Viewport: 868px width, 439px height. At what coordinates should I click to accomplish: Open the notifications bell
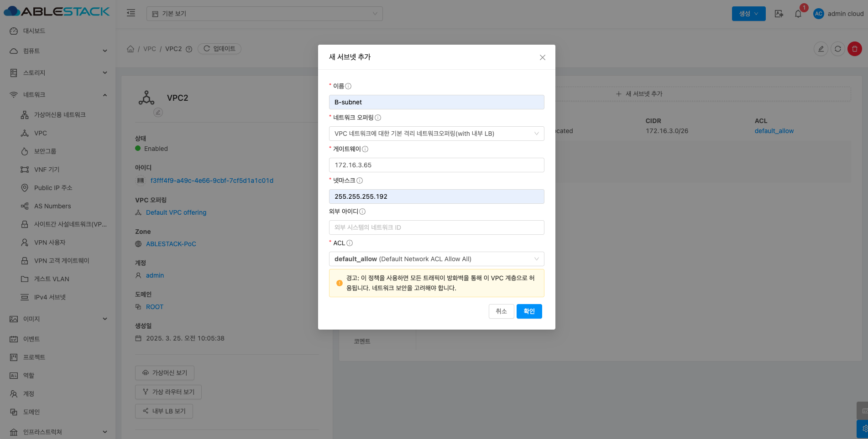798,14
